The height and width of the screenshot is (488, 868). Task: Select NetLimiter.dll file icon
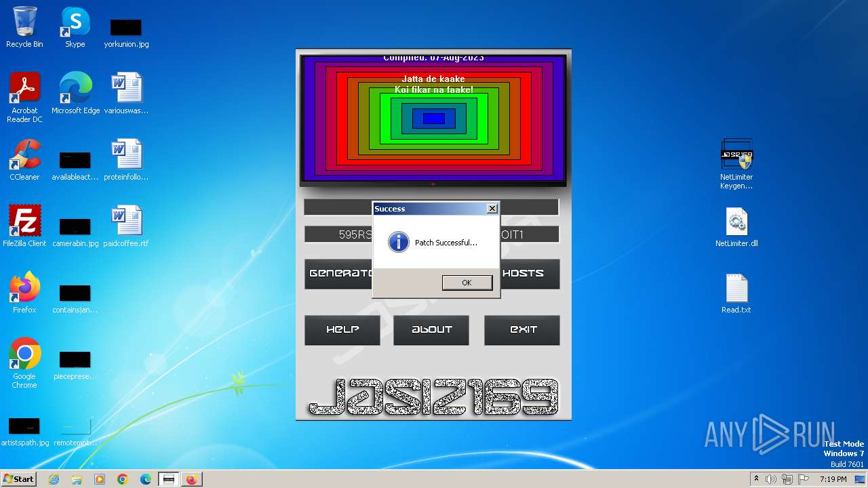[x=736, y=226]
